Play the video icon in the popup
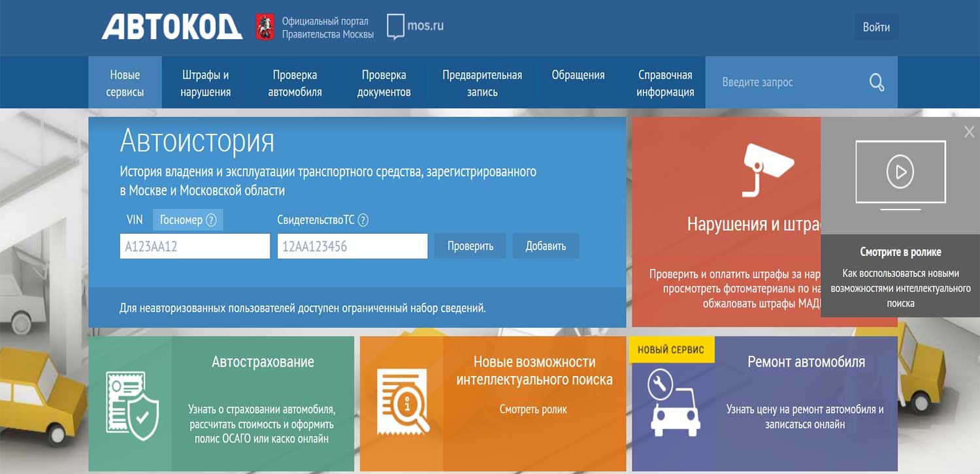The image size is (980, 474). 900,173
